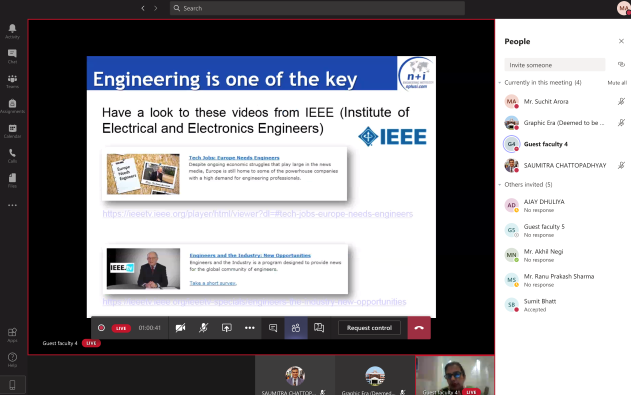Click the Invite someone field
Image resolution: width=631 pixels, height=395 pixels.
tap(555, 65)
